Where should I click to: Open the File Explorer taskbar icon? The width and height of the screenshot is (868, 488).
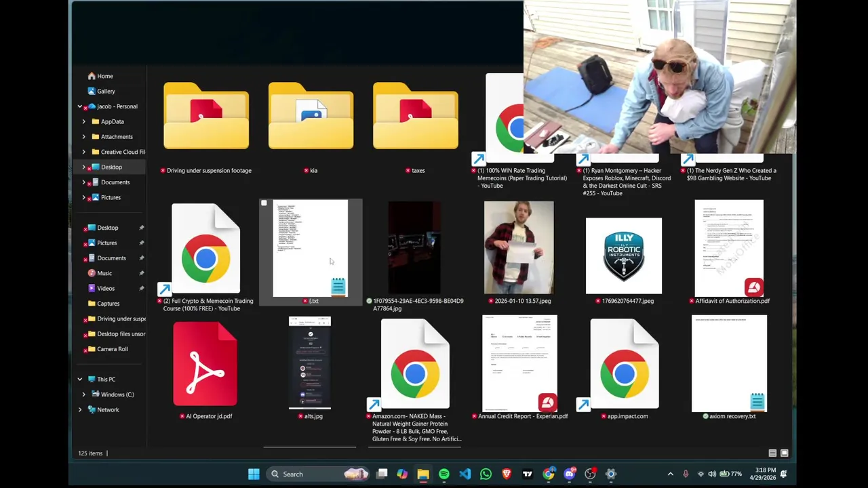coord(423,474)
